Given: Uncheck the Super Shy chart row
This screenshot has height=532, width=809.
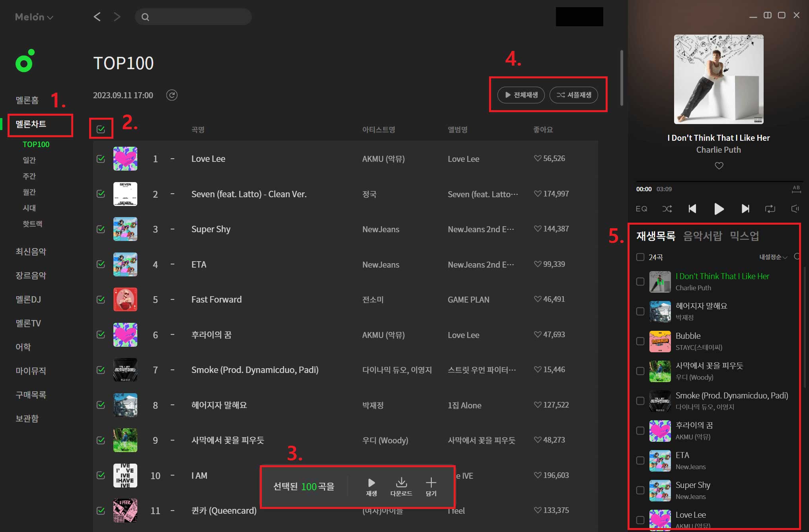Looking at the screenshot, I should point(101,229).
